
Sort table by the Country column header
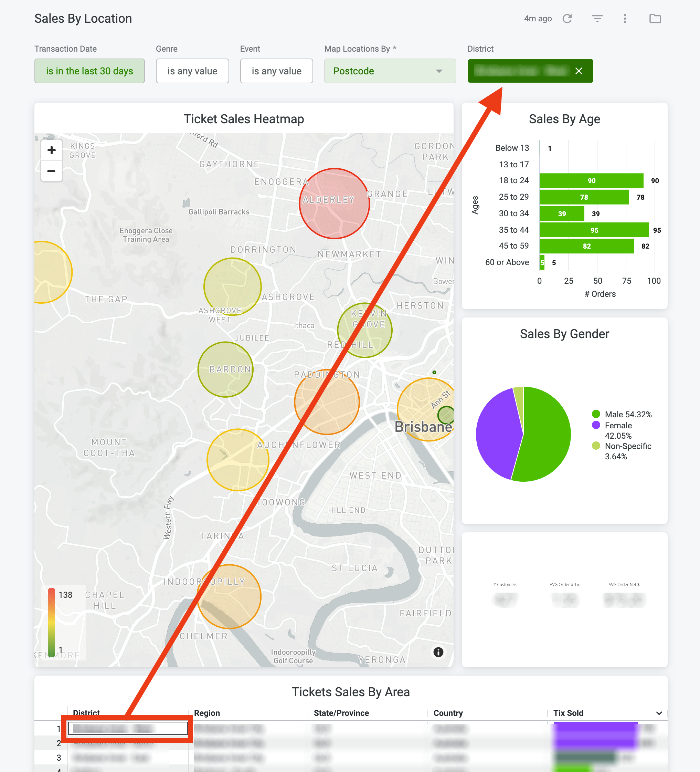[x=448, y=713]
